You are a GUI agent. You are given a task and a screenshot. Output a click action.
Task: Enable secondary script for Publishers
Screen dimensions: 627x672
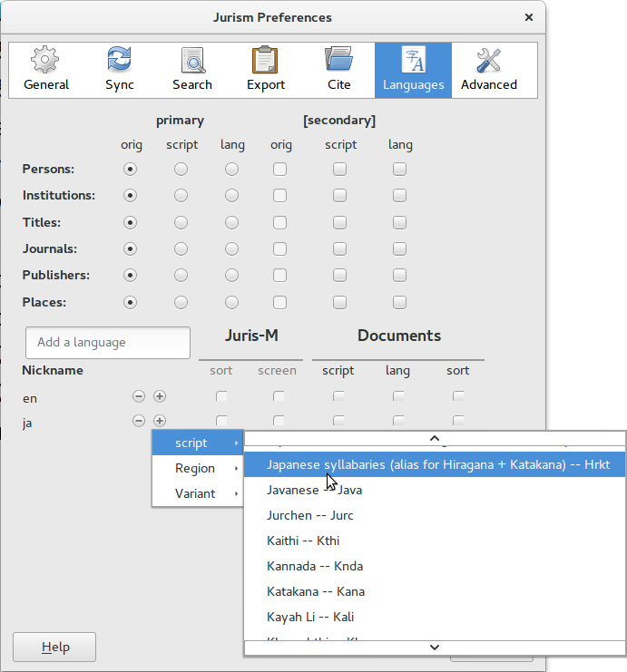(339, 275)
